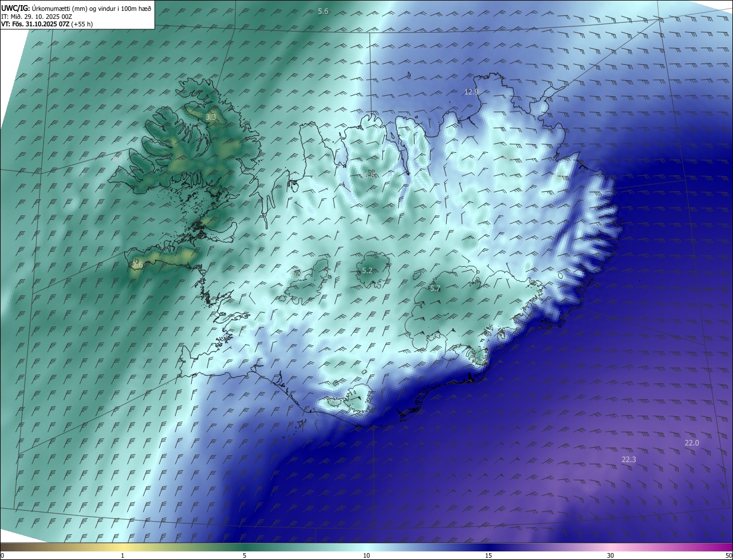Click the 22.0 value label over the sea

692,443
